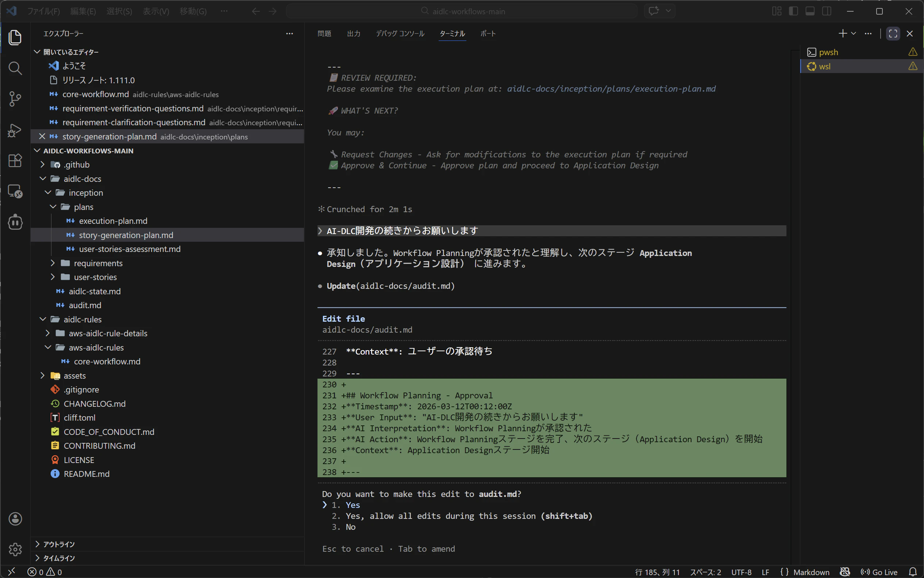Close the terminal panel
This screenshot has width=924, height=578.
(909, 34)
